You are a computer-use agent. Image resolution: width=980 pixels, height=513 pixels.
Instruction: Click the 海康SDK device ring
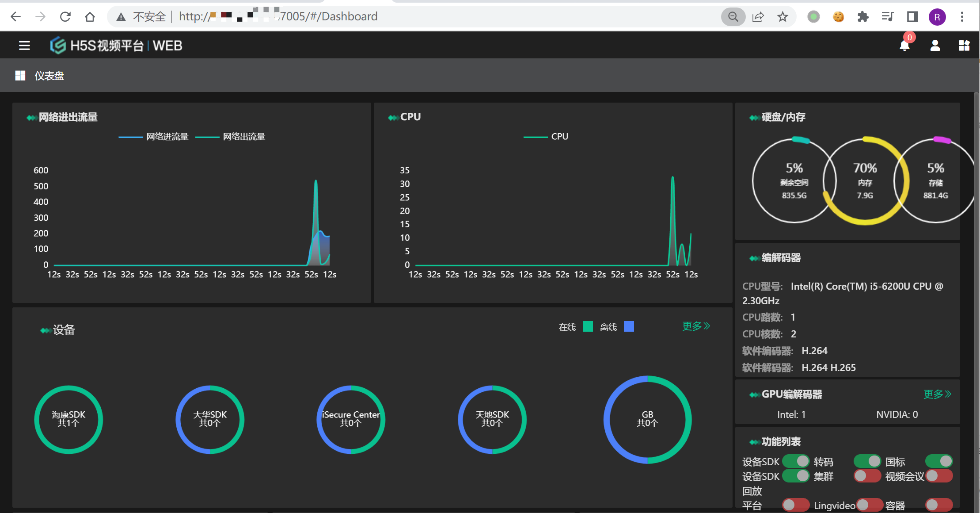68,419
